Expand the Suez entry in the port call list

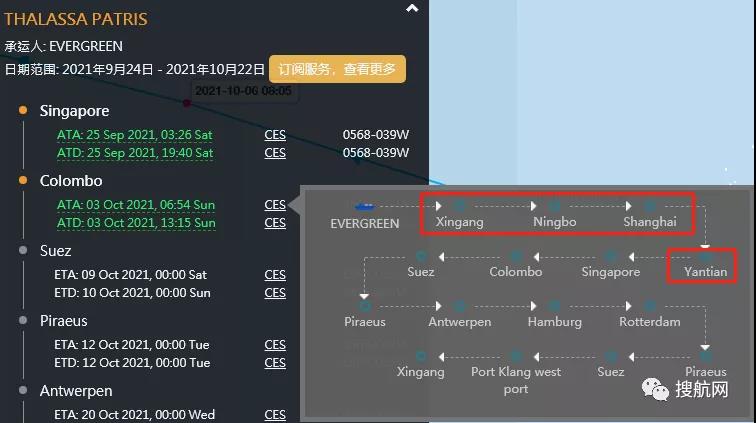point(58,251)
